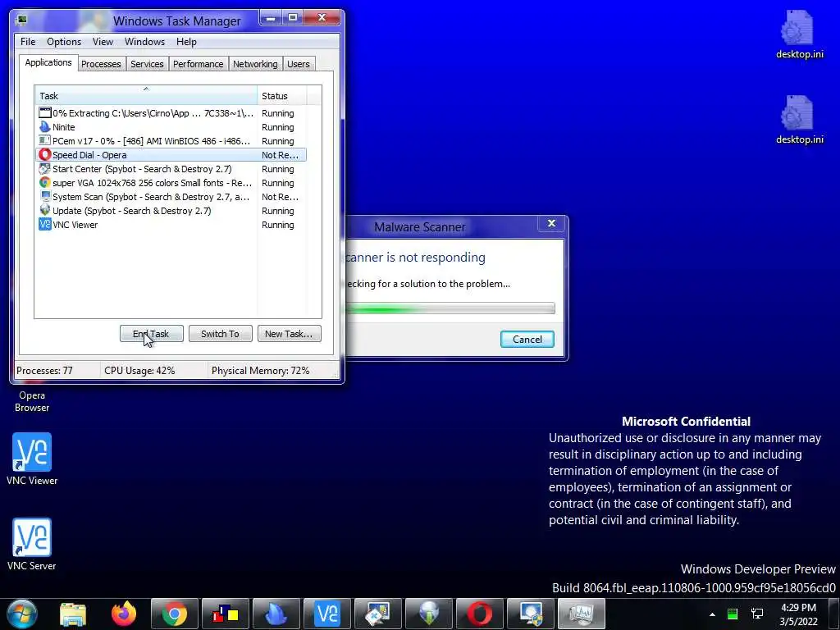The height and width of the screenshot is (630, 840).
Task: Click the New Task... button
Action: coord(290,334)
